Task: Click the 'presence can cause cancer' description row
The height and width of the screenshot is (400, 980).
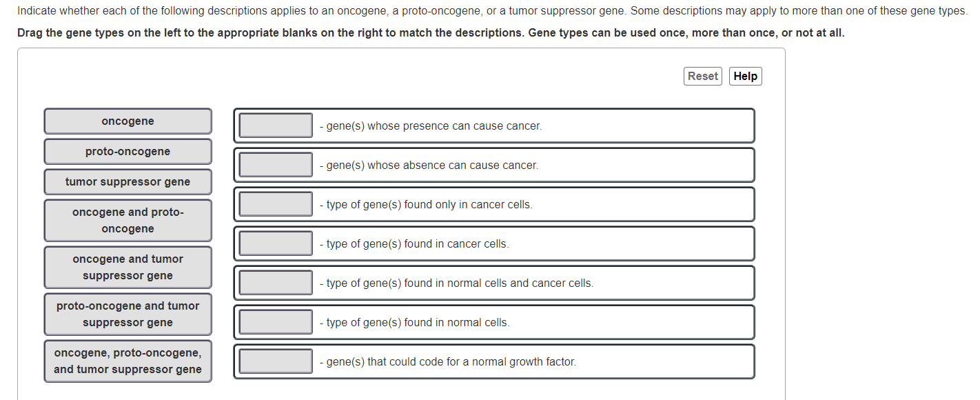Action: (493, 126)
